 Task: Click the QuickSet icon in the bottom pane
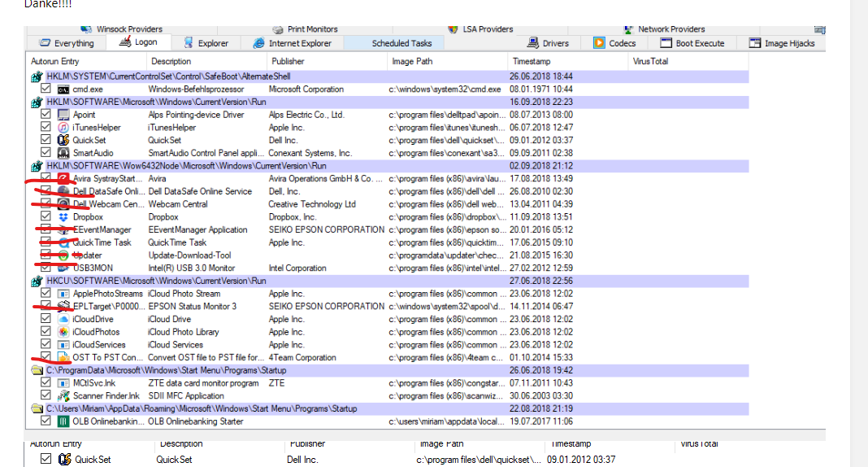[x=65, y=459]
